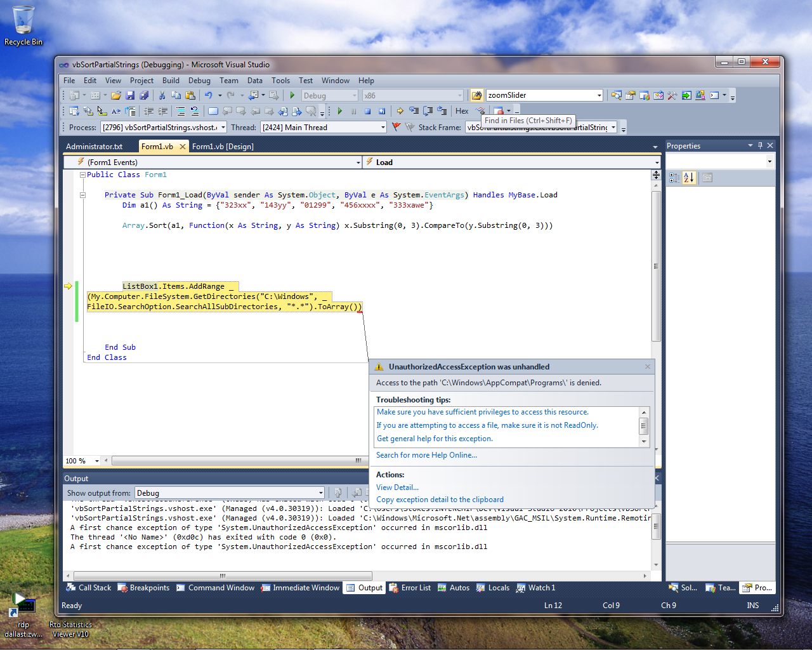Open the zoomSlider find combo box
The width and height of the screenshot is (812, 650).
tap(599, 95)
